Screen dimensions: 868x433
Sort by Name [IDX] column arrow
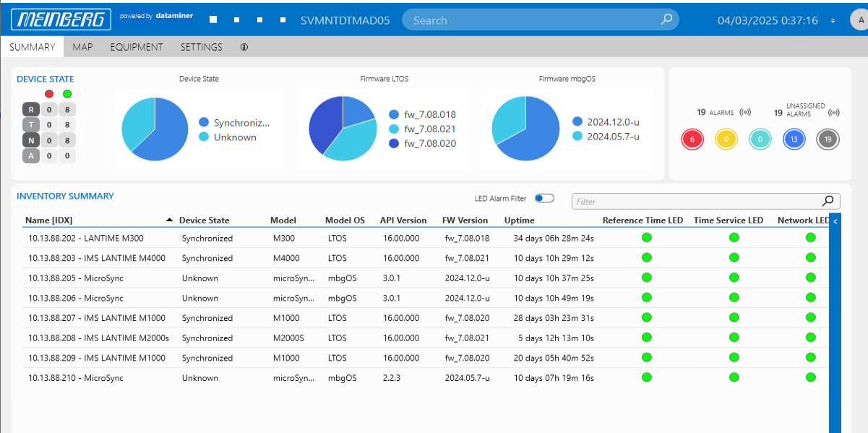(169, 220)
